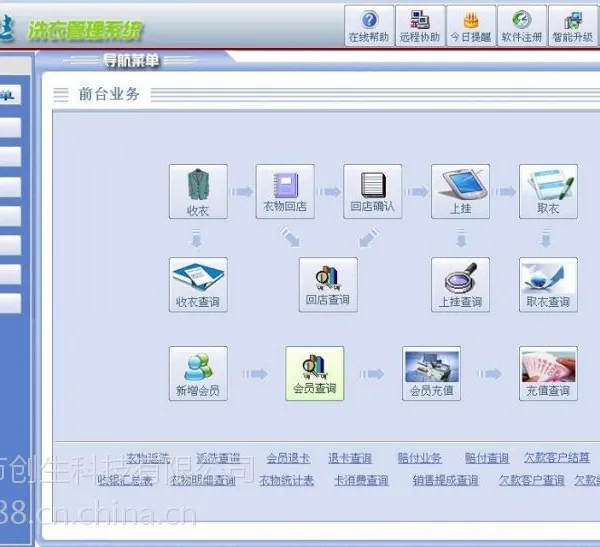Open 在线帮助 toolbar button
Viewport: 600px width, 547px height.
[369, 26]
